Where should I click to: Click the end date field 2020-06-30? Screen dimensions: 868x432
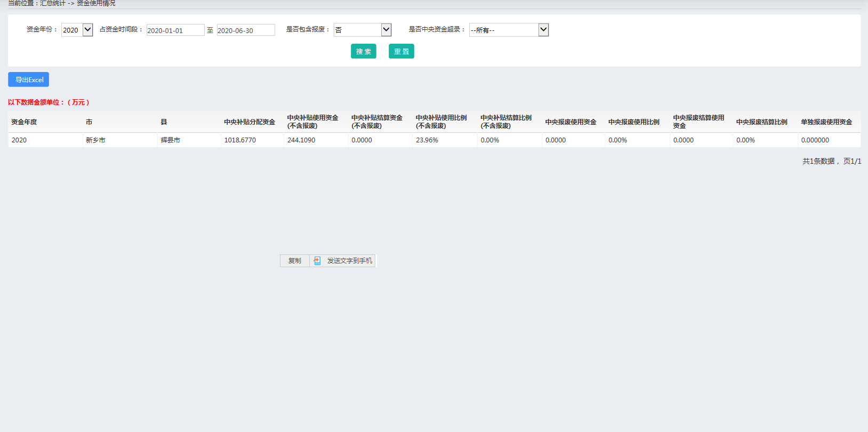[246, 30]
